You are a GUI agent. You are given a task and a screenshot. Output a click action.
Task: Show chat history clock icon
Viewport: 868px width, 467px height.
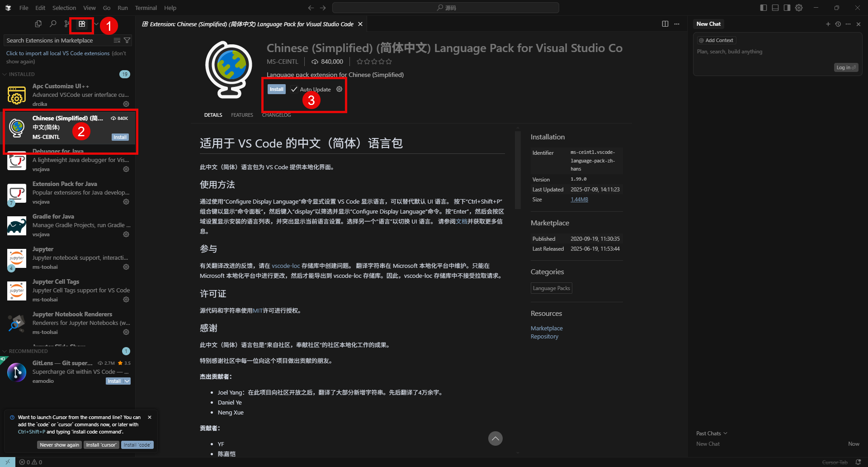coord(838,24)
